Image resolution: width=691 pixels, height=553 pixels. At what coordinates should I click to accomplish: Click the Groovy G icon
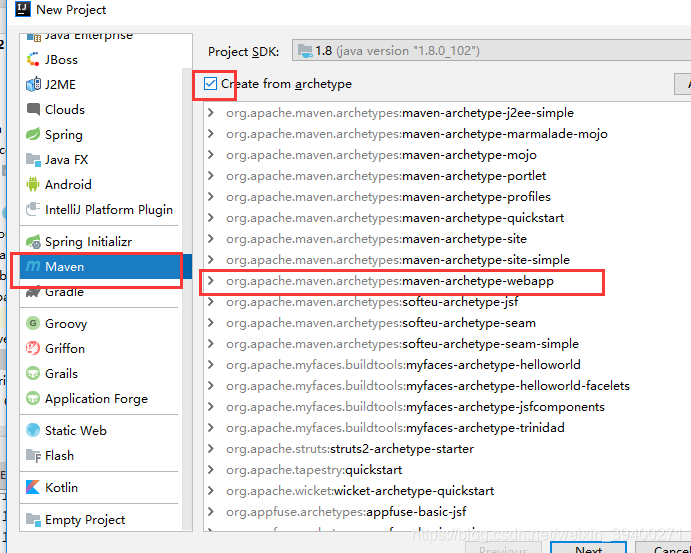click(33, 323)
